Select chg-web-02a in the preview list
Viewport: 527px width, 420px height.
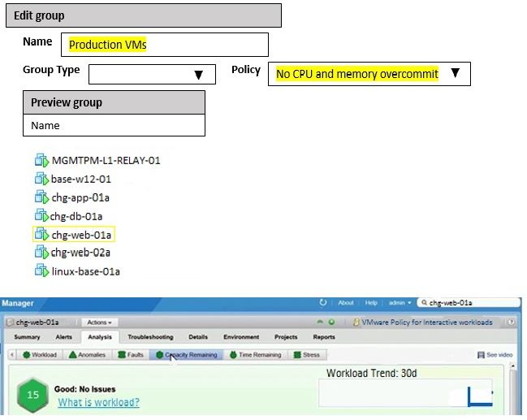tap(80, 253)
